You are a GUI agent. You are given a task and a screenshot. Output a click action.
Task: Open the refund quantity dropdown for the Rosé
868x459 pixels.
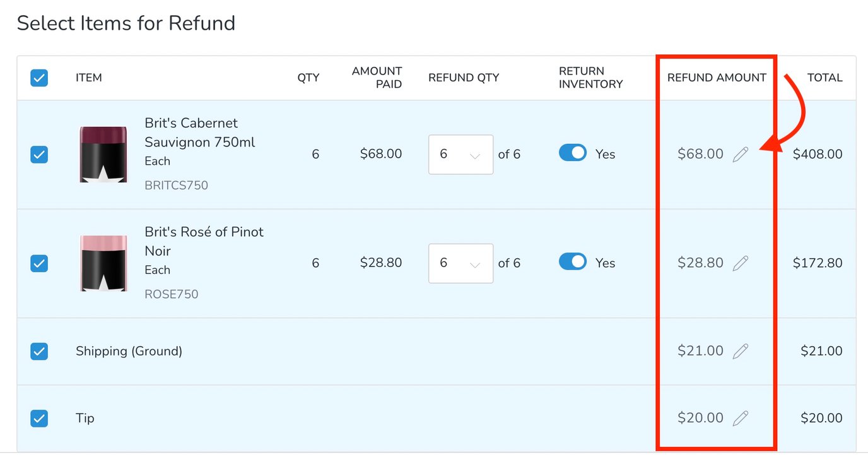coord(460,263)
